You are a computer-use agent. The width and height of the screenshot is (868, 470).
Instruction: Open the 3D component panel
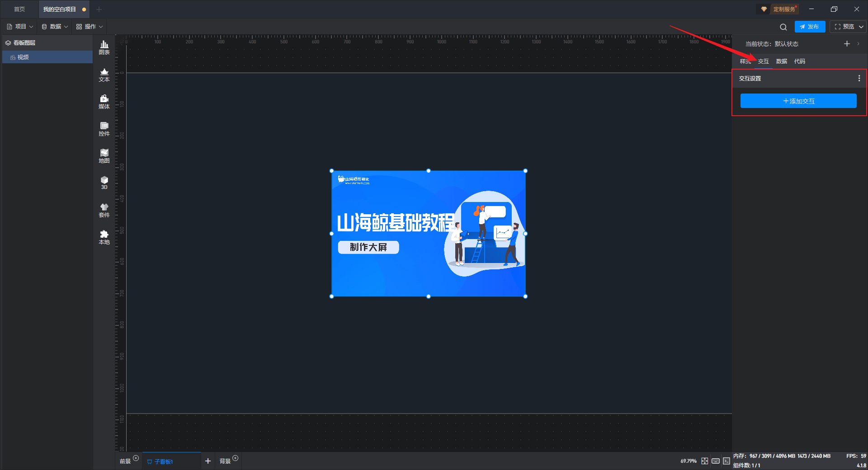tap(104, 183)
